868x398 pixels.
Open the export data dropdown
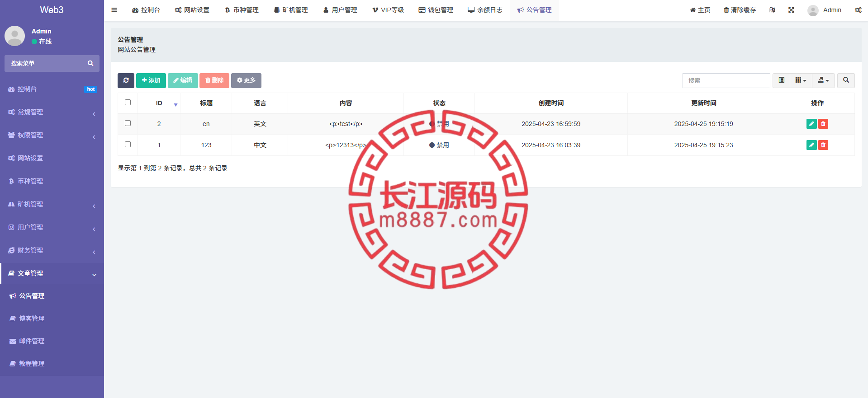[823, 80]
